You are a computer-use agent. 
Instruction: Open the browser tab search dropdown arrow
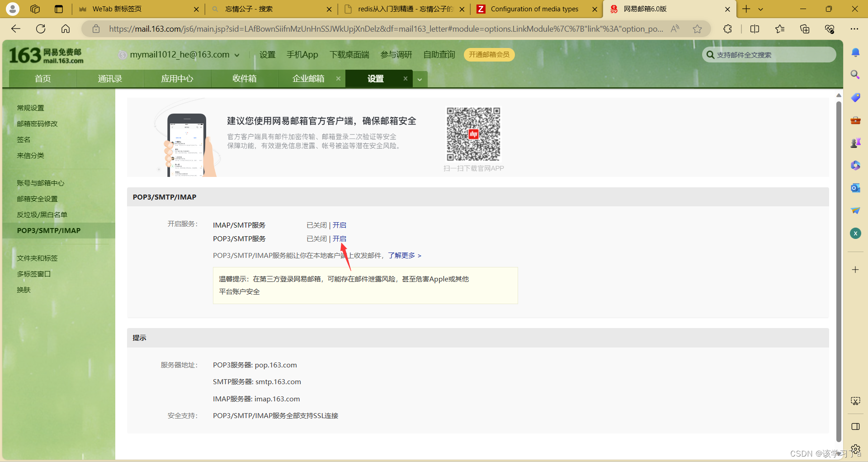pos(760,9)
